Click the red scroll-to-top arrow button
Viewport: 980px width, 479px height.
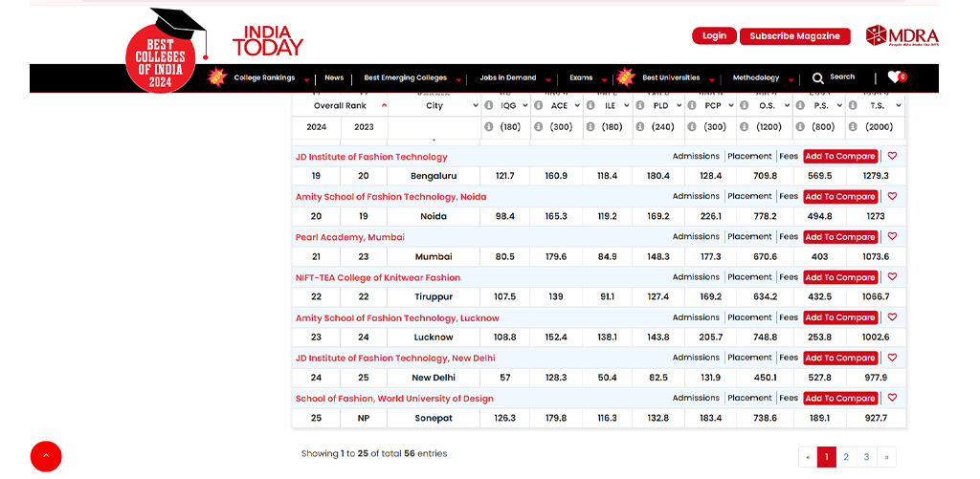click(46, 456)
